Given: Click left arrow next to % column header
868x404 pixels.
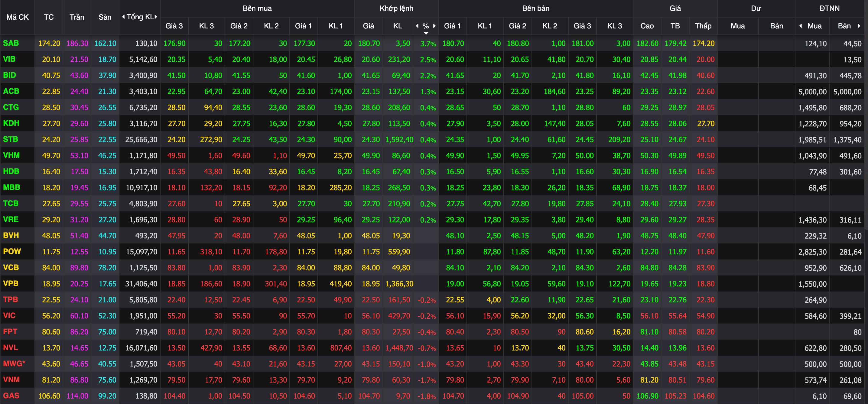Looking at the screenshot, I should 417,26.
